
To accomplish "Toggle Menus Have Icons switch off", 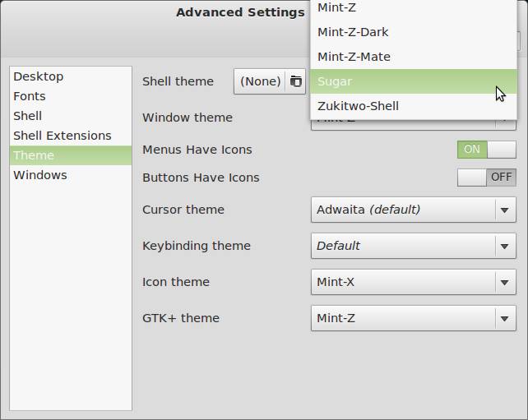I will click(486, 150).
